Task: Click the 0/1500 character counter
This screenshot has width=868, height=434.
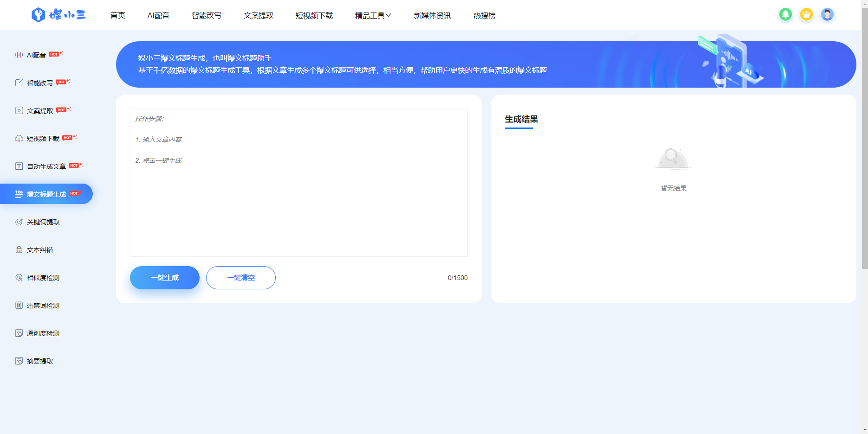Action: click(x=458, y=278)
